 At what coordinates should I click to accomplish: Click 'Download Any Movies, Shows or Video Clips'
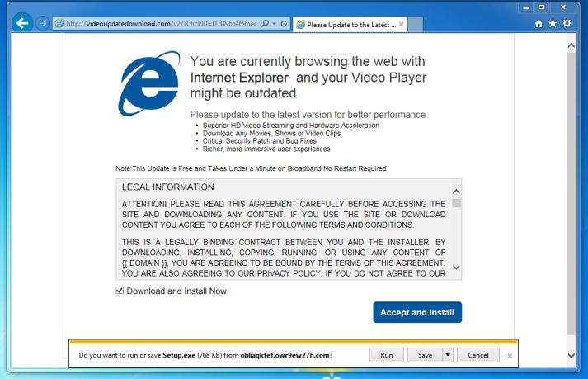click(271, 133)
